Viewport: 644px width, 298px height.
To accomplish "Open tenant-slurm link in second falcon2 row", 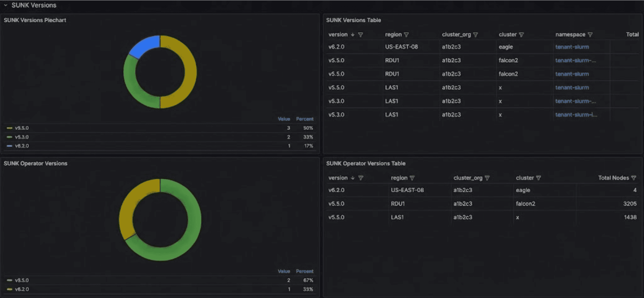I will tap(572, 74).
